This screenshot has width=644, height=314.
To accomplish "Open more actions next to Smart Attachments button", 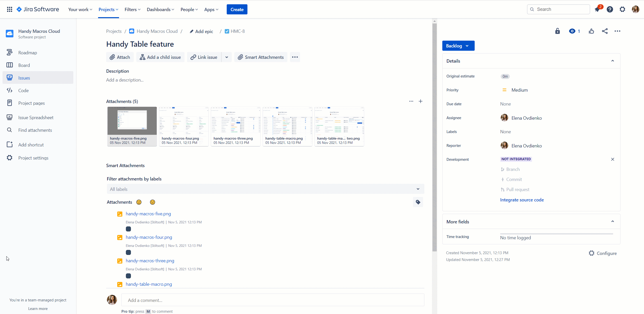I will (x=295, y=57).
